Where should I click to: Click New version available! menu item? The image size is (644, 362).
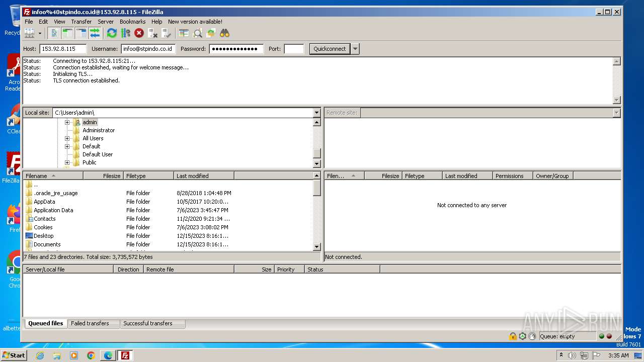(195, 22)
